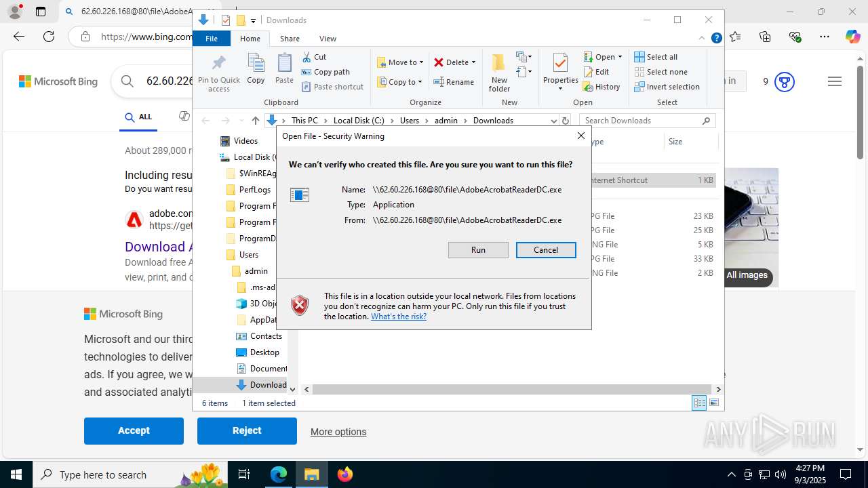
Task: Open the Windows Start menu
Action: coord(16,474)
